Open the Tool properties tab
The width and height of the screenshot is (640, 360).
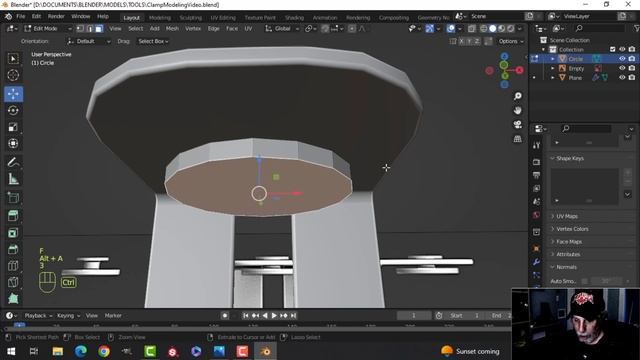click(x=536, y=145)
